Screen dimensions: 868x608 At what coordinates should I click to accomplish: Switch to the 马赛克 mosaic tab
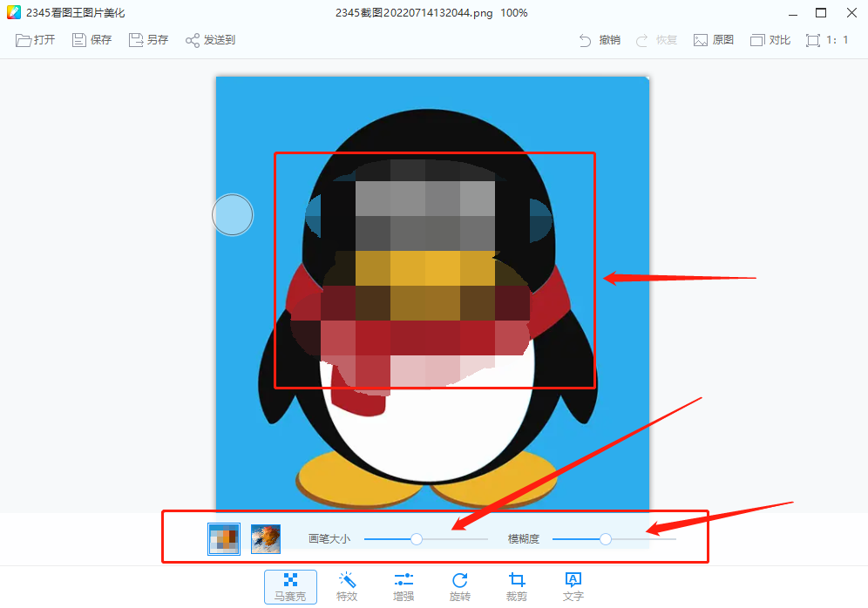coord(290,586)
